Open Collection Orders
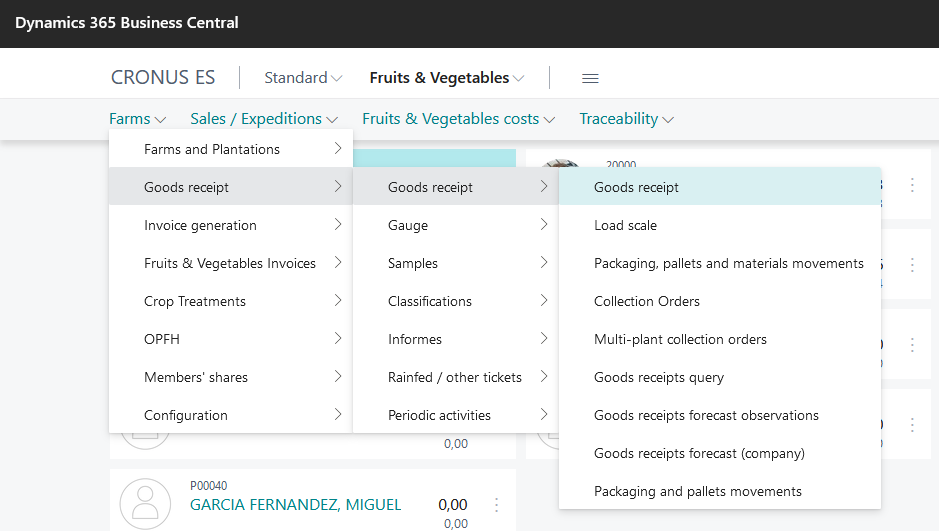The width and height of the screenshot is (939, 531). tap(720, 301)
